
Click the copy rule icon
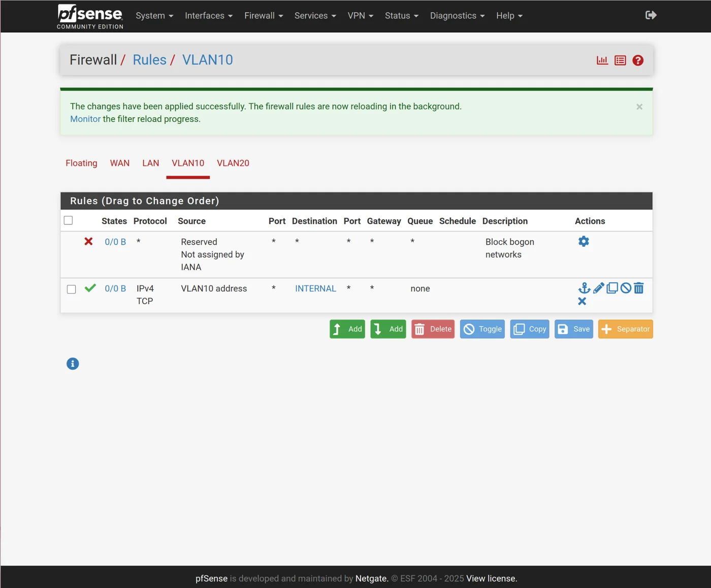point(612,288)
